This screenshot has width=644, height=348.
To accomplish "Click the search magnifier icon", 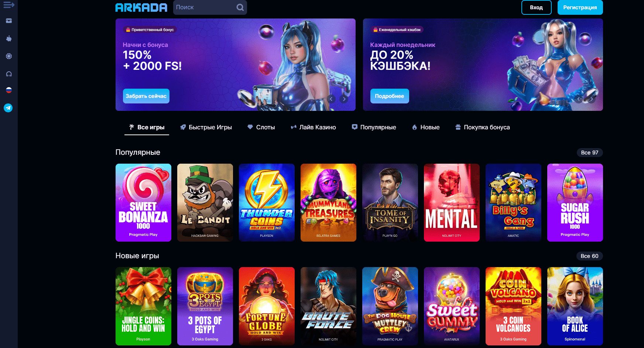I will click(x=240, y=7).
